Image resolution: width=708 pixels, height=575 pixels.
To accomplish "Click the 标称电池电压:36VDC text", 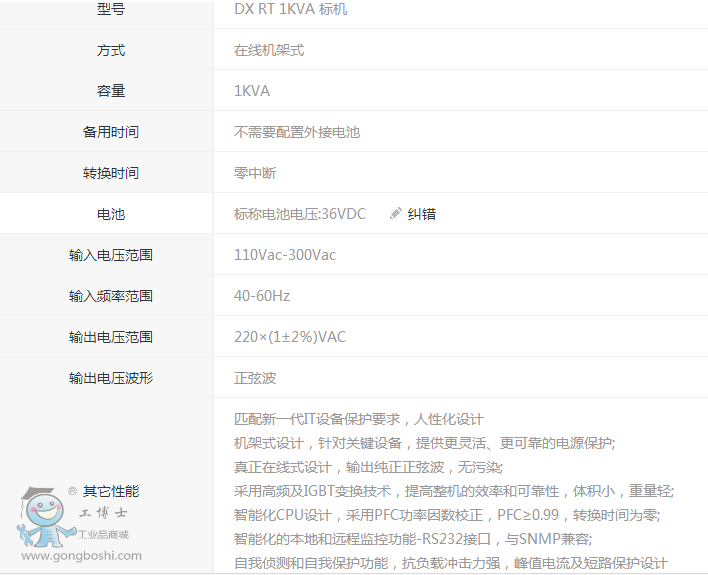I will [x=300, y=214].
